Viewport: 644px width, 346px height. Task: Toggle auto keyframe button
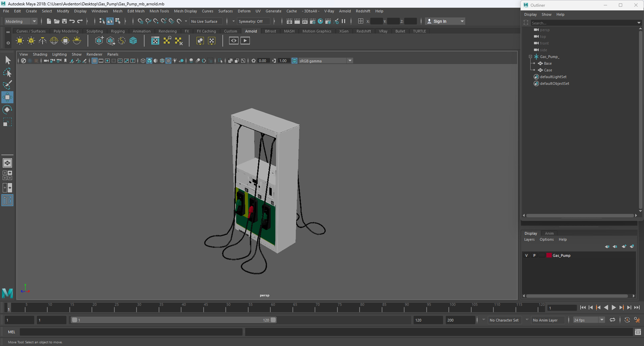click(x=627, y=320)
